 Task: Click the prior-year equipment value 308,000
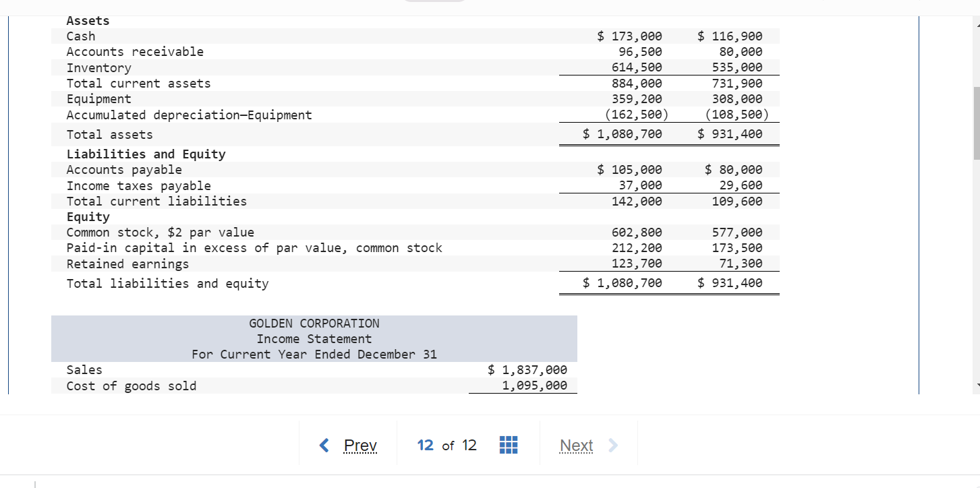coord(738,99)
